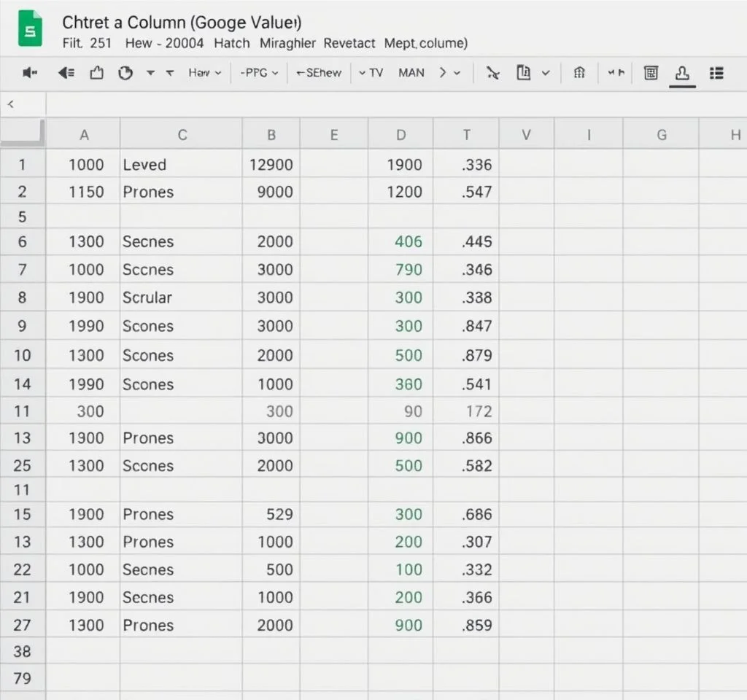
Task: Open the TV dropdown in the toolbar
Action: pos(371,73)
